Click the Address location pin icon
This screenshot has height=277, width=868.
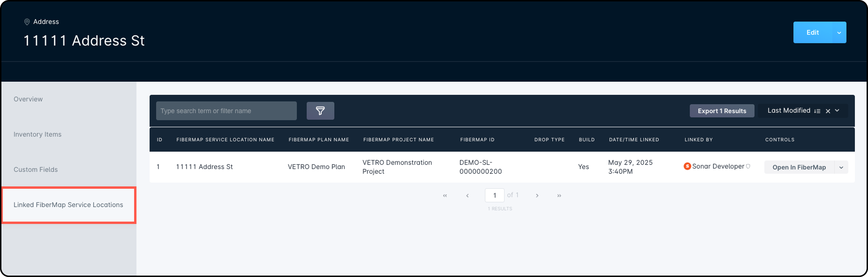[27, 22]
